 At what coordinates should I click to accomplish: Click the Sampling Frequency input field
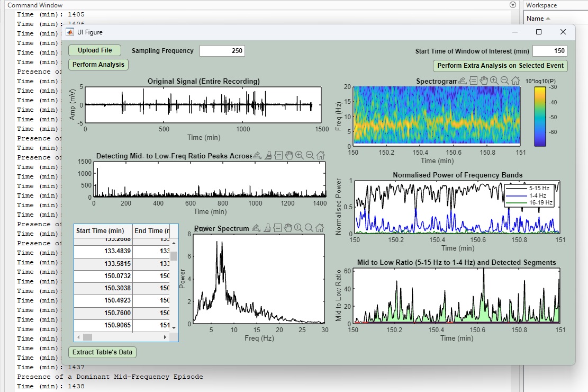point(222,51)
